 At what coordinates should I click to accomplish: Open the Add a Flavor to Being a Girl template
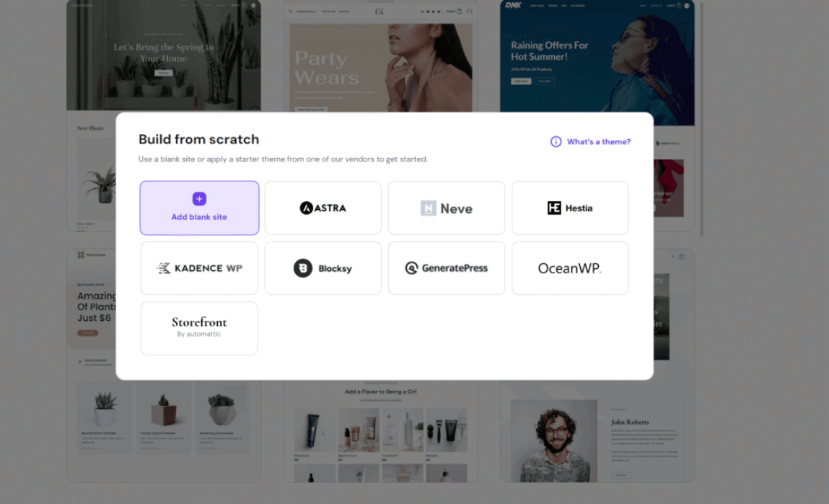tap(381, 431)
